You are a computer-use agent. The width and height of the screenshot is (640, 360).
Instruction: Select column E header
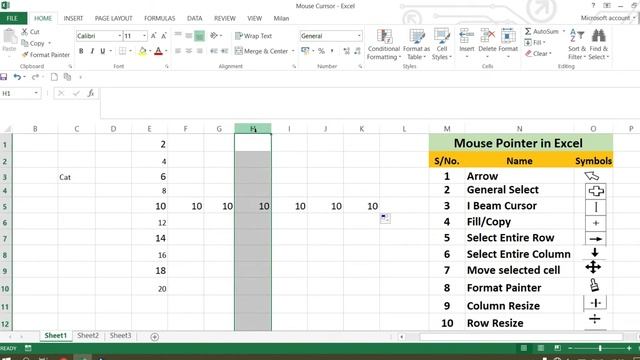(x=149, y=129)
